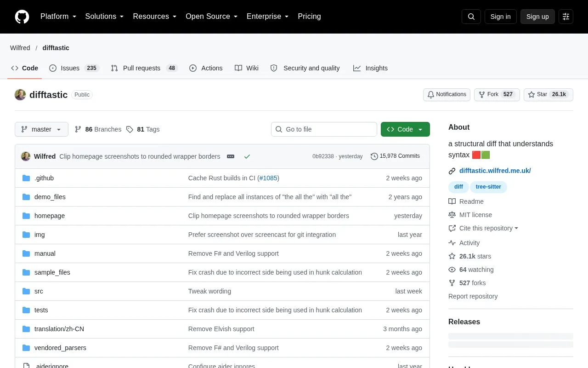Open the difftastic.wilfred.me.uk link
Screen dimensions: 588x368
(495, 171)
